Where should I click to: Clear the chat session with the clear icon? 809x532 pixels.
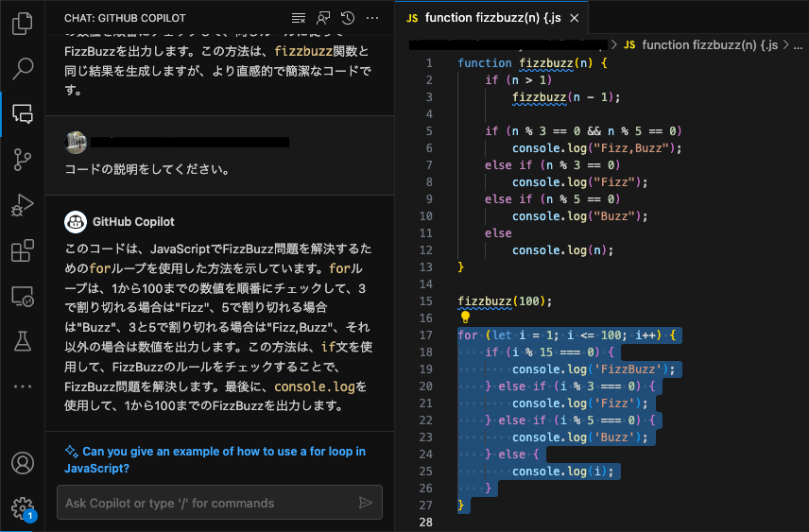299,18
